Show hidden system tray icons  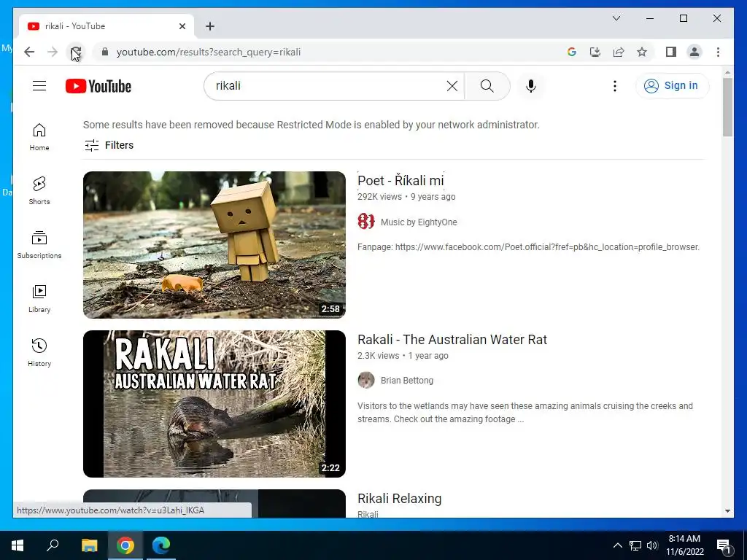pos(617,545)
